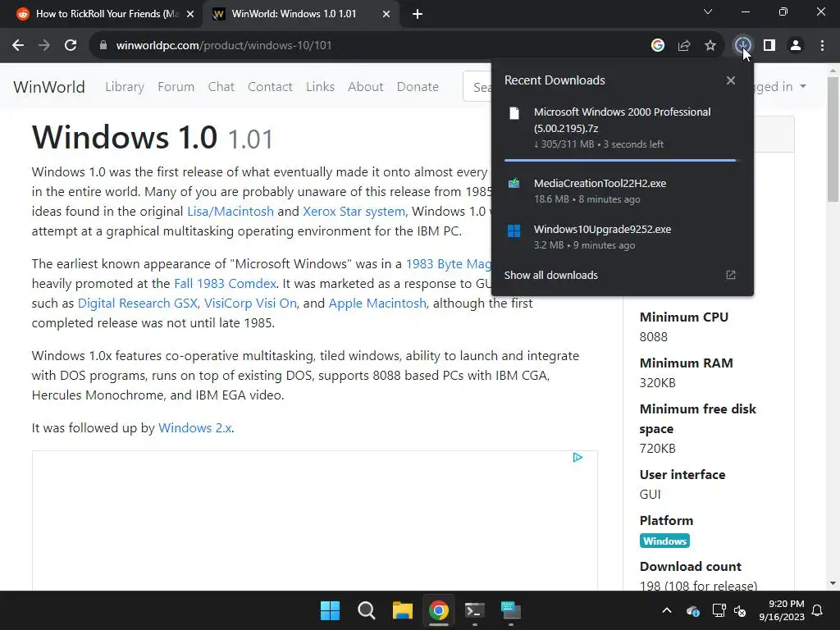This screenshot has height=630, width=840.
Task: Click the MediaCreationTool22H2.exe file icon
Action: coord(514,183)
